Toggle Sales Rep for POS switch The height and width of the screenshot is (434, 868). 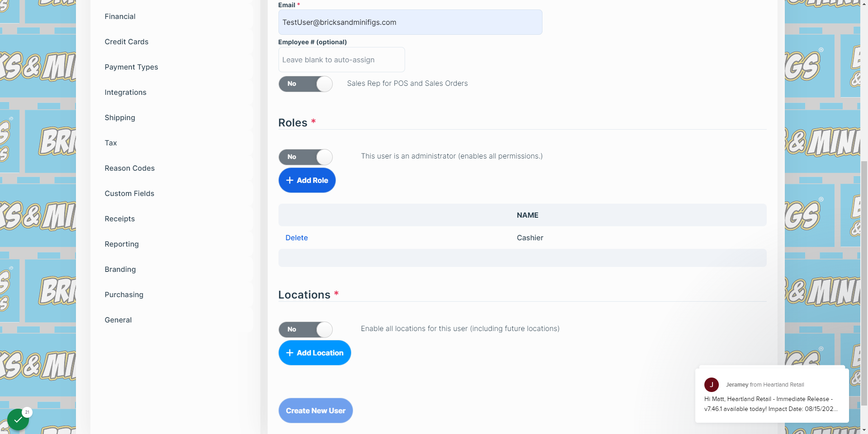pyautogui.click(x=306, y=84)
